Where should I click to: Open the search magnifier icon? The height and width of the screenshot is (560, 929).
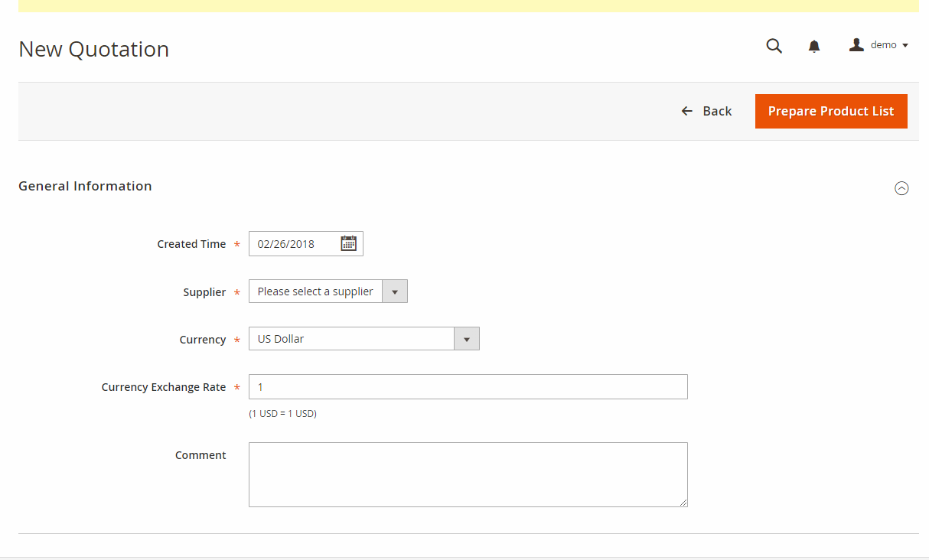coord(774,46)
